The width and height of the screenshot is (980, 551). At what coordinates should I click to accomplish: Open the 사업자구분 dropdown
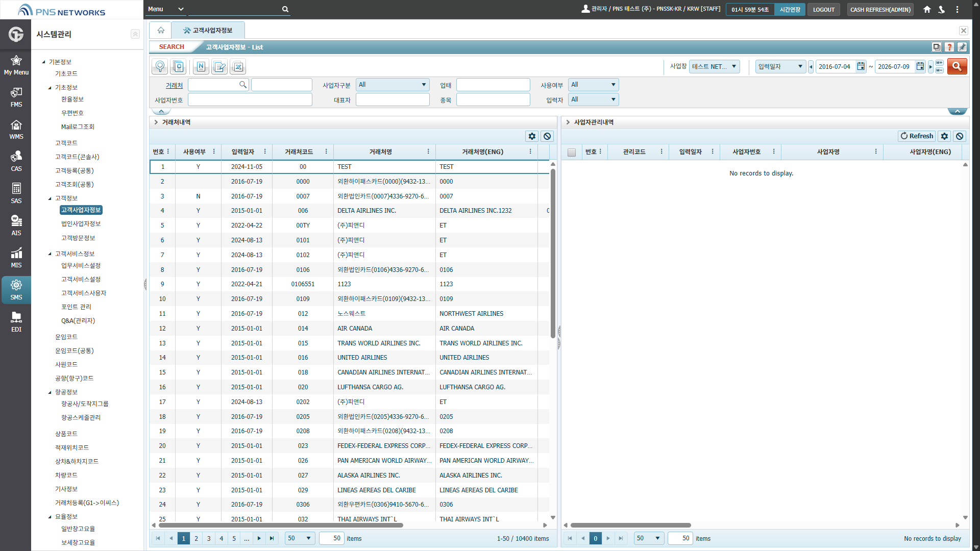click(392, 85)
